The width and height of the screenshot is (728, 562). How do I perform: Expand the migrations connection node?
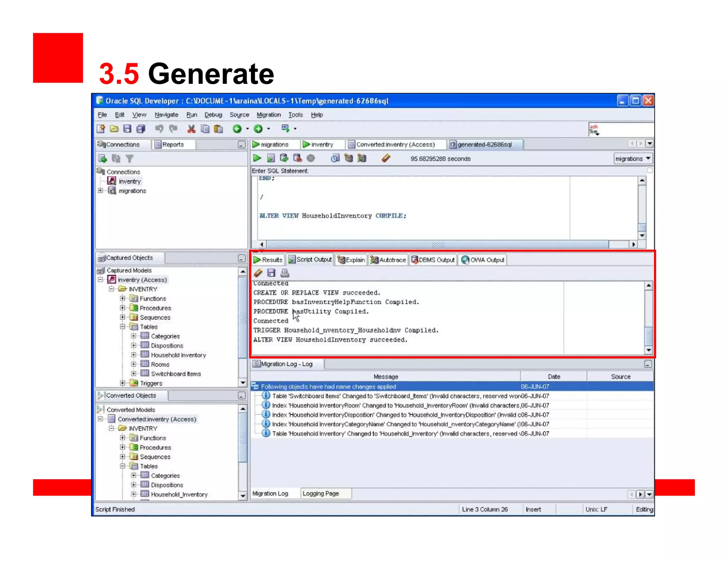(101, 190)
